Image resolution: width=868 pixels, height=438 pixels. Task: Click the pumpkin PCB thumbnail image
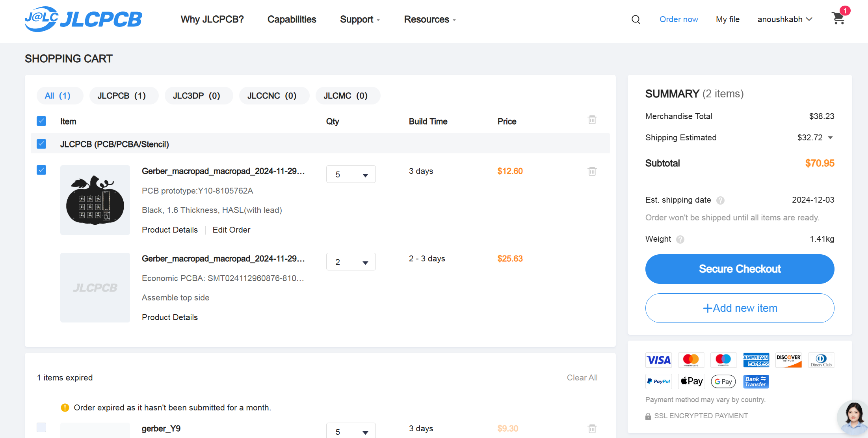(95, 200)
